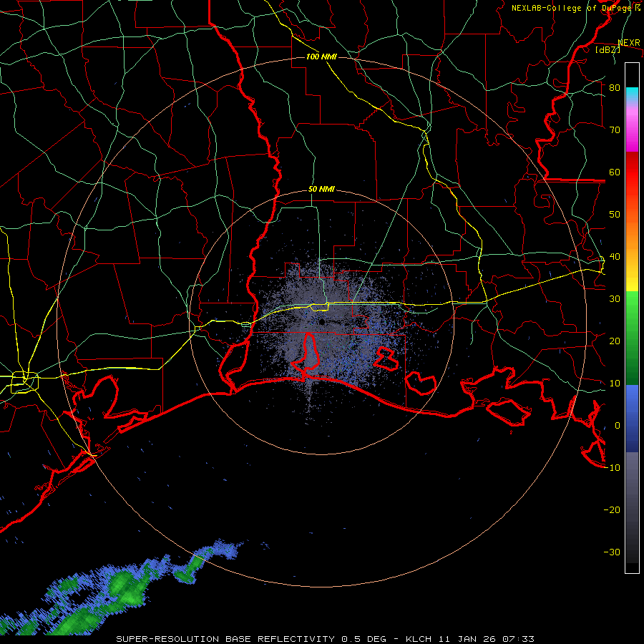Click the 100 NMI range ring label
Image resolution: width=644 pixels, height=644 pixels.
click(321, 57)
